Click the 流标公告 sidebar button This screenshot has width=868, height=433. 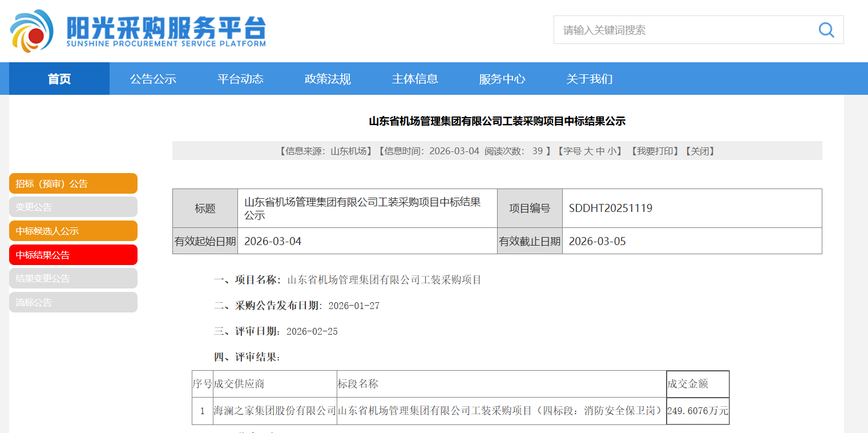[x=73, y=302]
